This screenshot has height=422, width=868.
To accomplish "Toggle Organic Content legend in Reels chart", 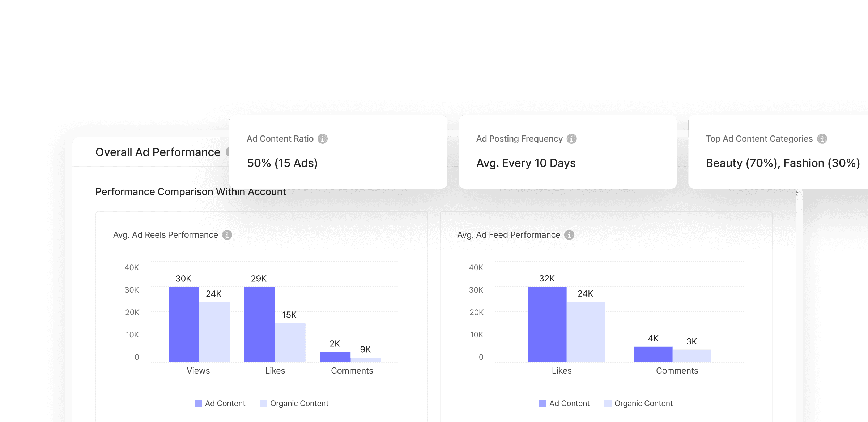I will tap(299, 403).
